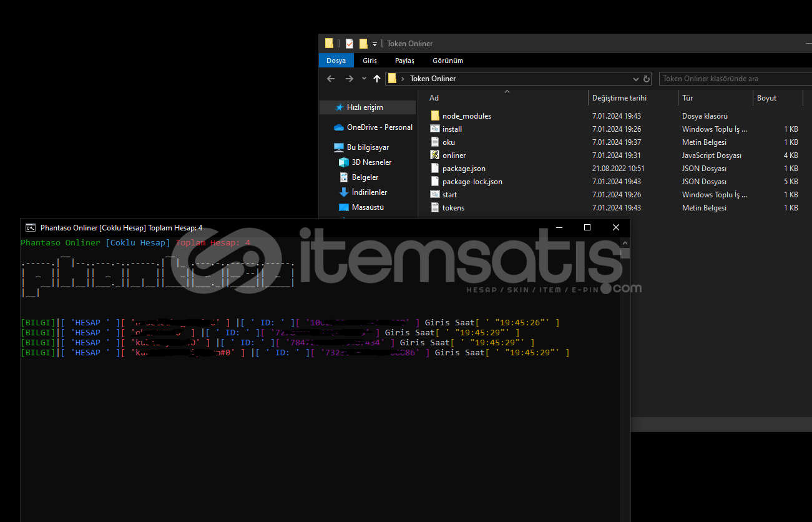
Task: Click the Belgeler document icon
Action: pos(344,177)
